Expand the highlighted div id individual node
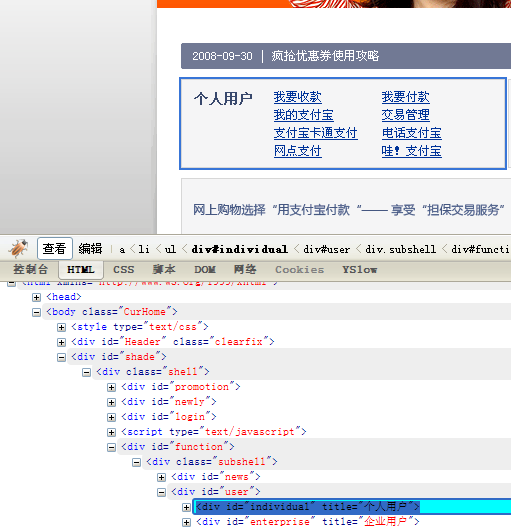The height and width of the screenshot is (531, 511). (x=186, y=507)
